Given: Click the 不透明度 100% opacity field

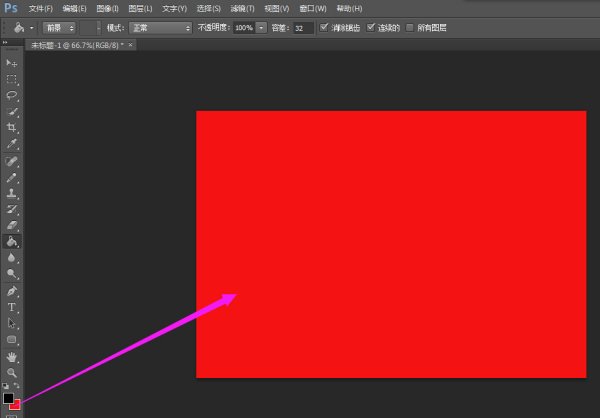Looking at the screenshot, I should point(244,28).
